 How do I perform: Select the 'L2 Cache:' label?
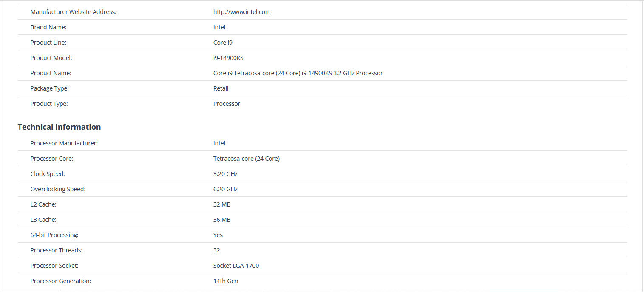[x=43, y=204]
